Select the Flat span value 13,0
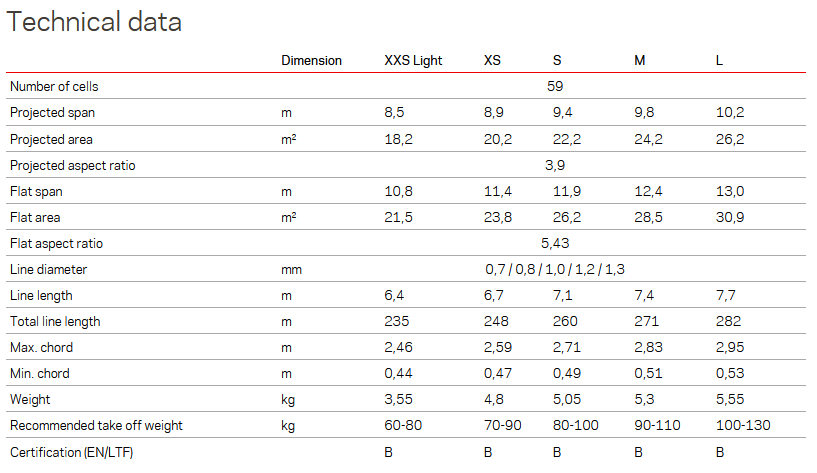 point(730,191)
